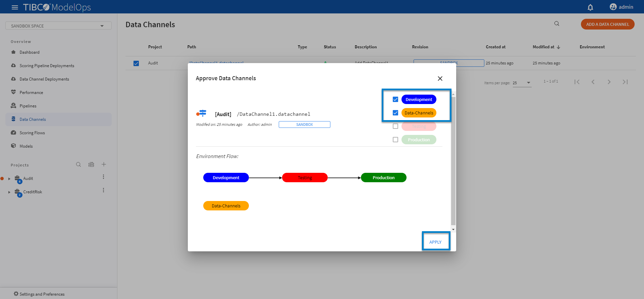Open Dashboard from the sidebar
This screenshot has height=299, width=644.
[x=30, y=52]
